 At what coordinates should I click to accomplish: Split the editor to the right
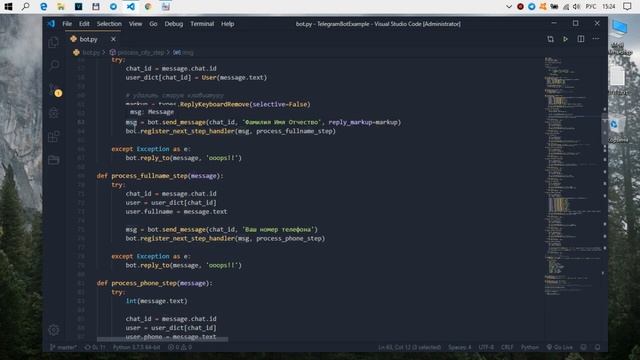tap(580, 39)
